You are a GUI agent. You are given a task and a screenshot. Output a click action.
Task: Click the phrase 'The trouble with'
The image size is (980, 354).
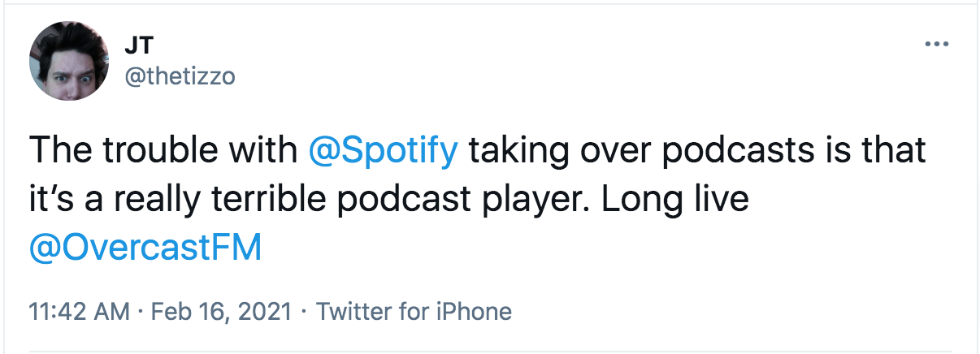tap(164, 153)
